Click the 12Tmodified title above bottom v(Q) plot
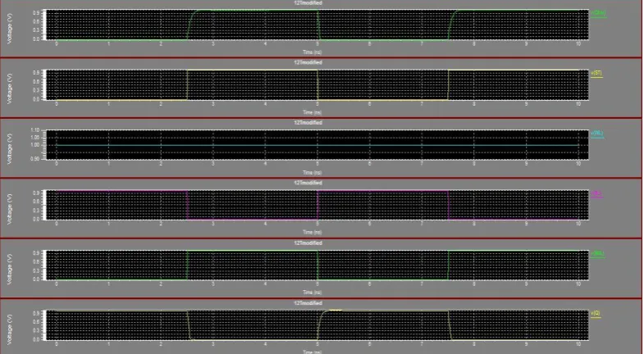Image resolution: width=644 pixels, height=354 pixels. [308, 303]
